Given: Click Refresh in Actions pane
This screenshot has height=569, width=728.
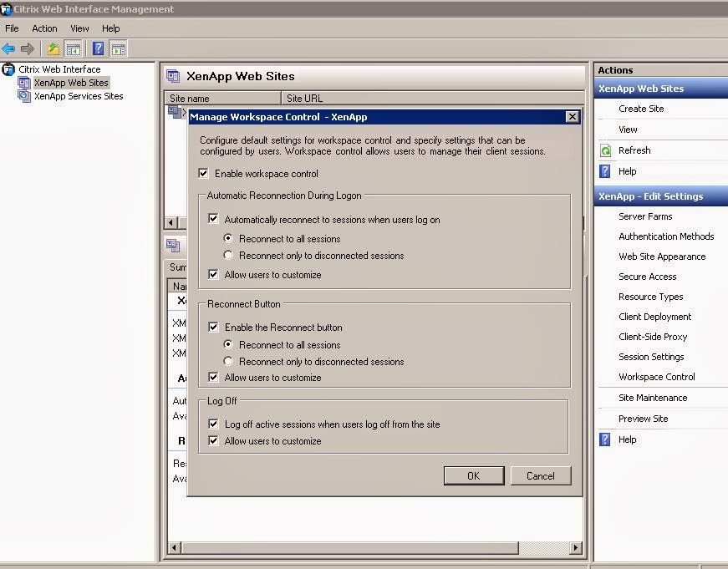Looking at the screenshot, I should (x=634, y=150).
